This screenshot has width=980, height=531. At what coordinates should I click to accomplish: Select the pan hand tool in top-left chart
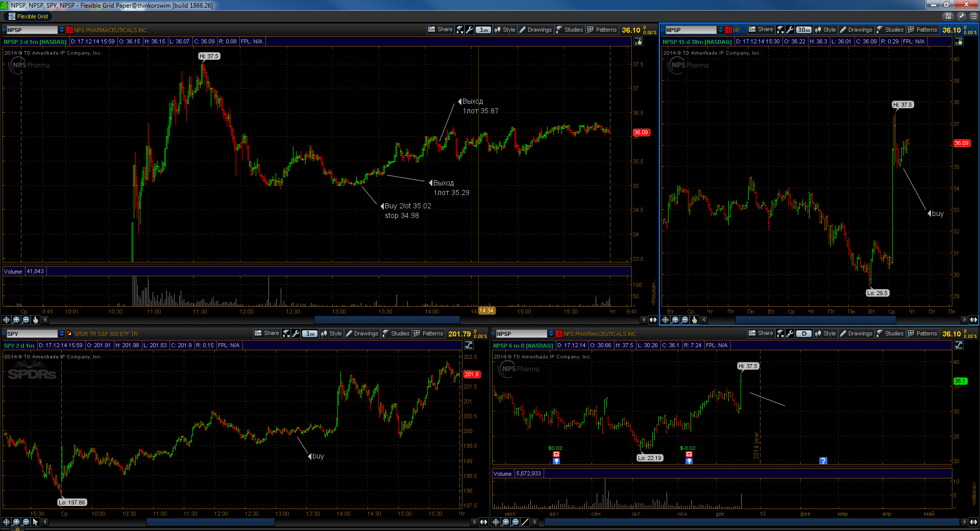point(36,320)
